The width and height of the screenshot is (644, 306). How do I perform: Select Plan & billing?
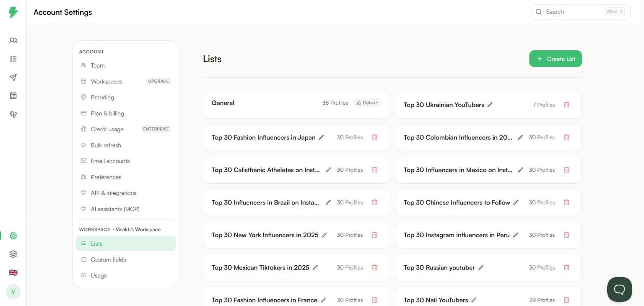coord(126,113)
